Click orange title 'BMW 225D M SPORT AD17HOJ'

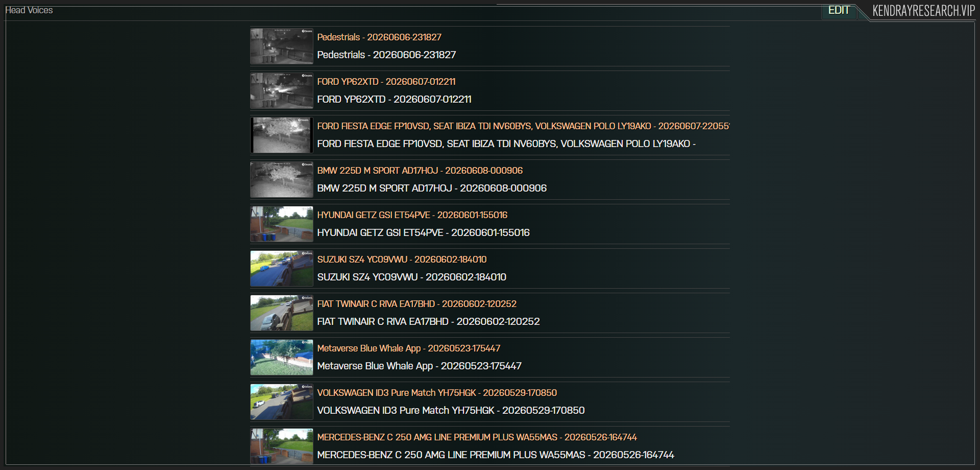coord(420,171)
